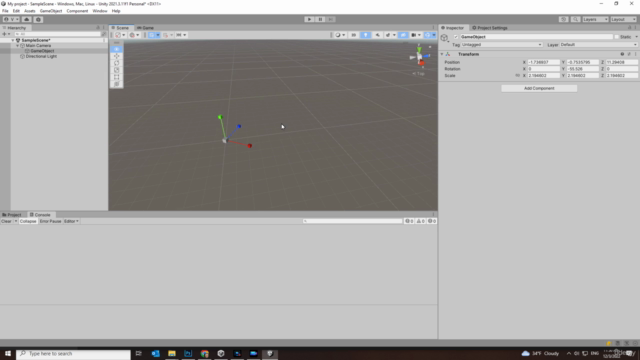Open the Component menu
Image resolution: width=640 pixels, height=360 pixels.
click(77, 11)
